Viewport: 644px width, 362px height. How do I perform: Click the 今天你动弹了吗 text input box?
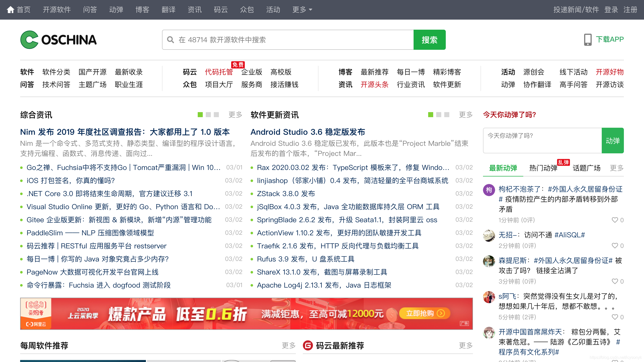tap(542, 140)
